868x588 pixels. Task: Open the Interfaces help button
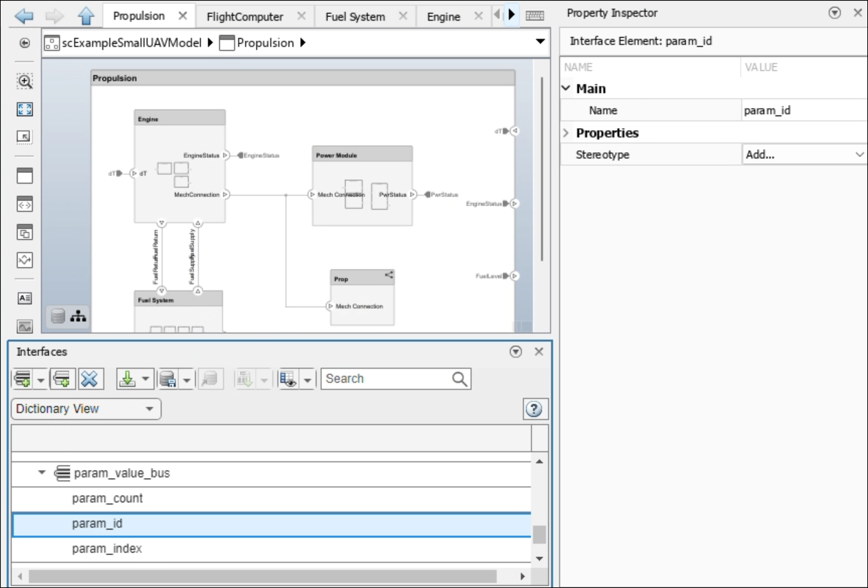[x=534, y=409]
